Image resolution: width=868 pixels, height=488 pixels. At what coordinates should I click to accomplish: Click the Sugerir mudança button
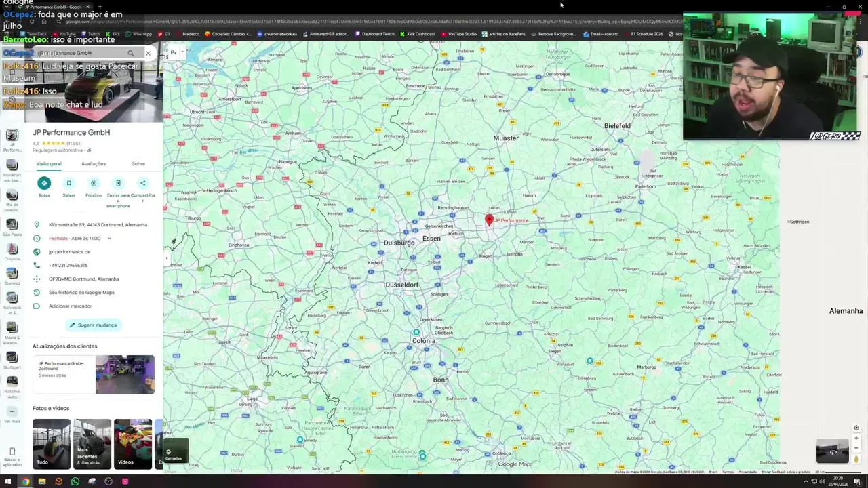click(x=93, y=325)
